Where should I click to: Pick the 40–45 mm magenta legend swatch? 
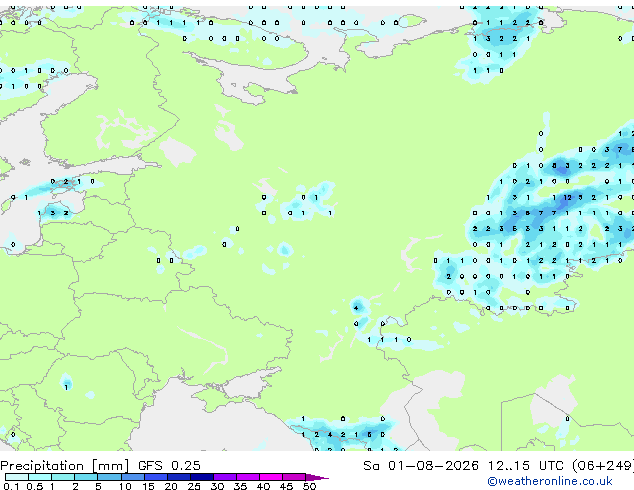(x=271, y=477)
